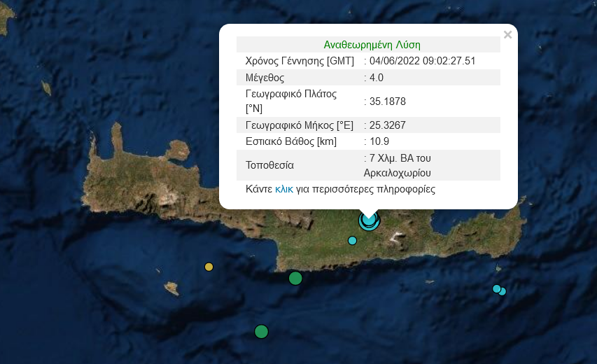Click the right cyan marker of the eastern pair
Image resolution: width=597 pixels, height=364 pixels.
pos(503,291)
